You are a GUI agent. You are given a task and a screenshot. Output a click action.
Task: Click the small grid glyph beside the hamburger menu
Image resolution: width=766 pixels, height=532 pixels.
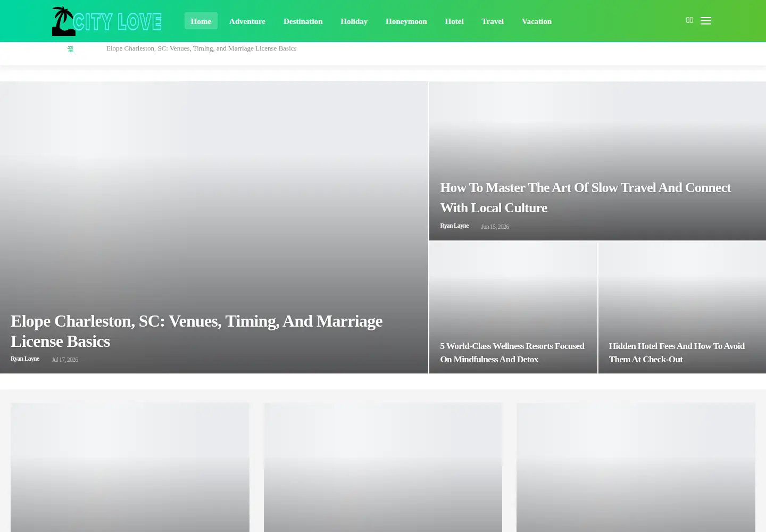coord(689,20)
